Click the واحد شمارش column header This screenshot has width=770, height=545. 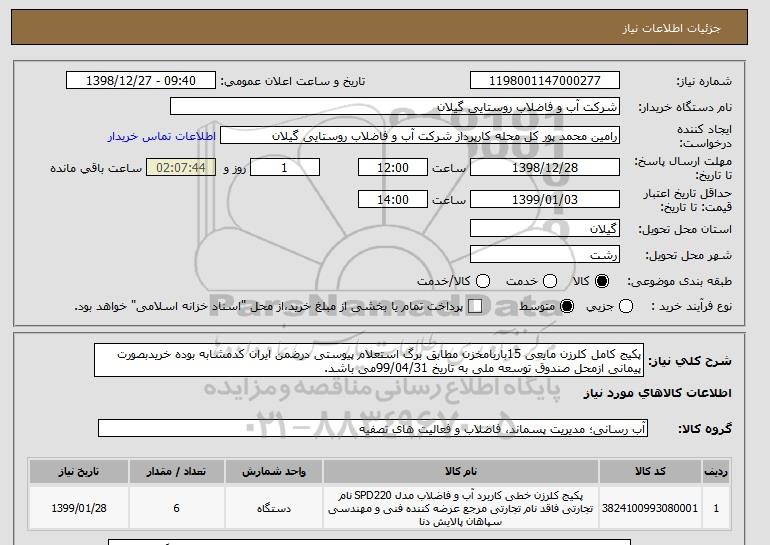click(274, 471)
